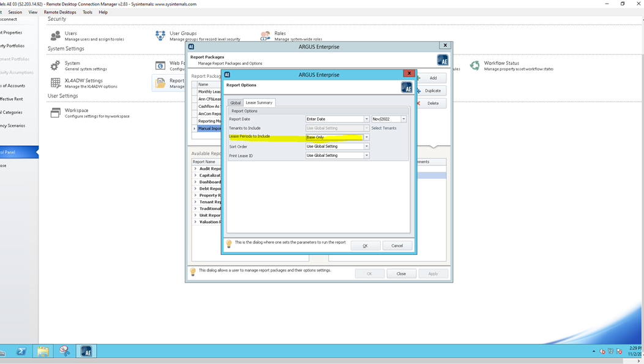Click the lightbulb hint icon in Report Options

pos(229,243)
